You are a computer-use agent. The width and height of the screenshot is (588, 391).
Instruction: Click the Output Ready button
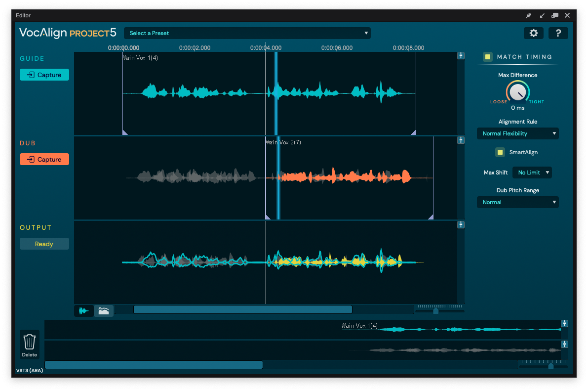pyautogui.click(x=44, y=244)
